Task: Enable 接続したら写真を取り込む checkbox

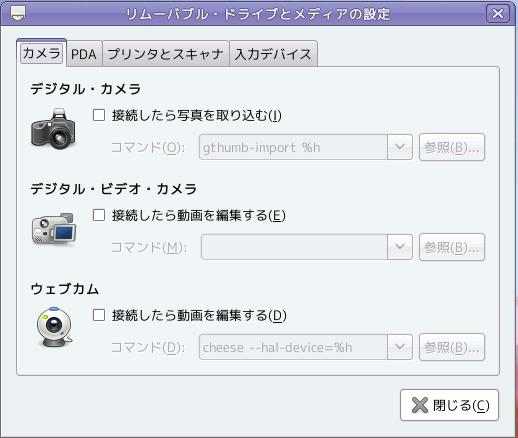Action: click(99, 115)
